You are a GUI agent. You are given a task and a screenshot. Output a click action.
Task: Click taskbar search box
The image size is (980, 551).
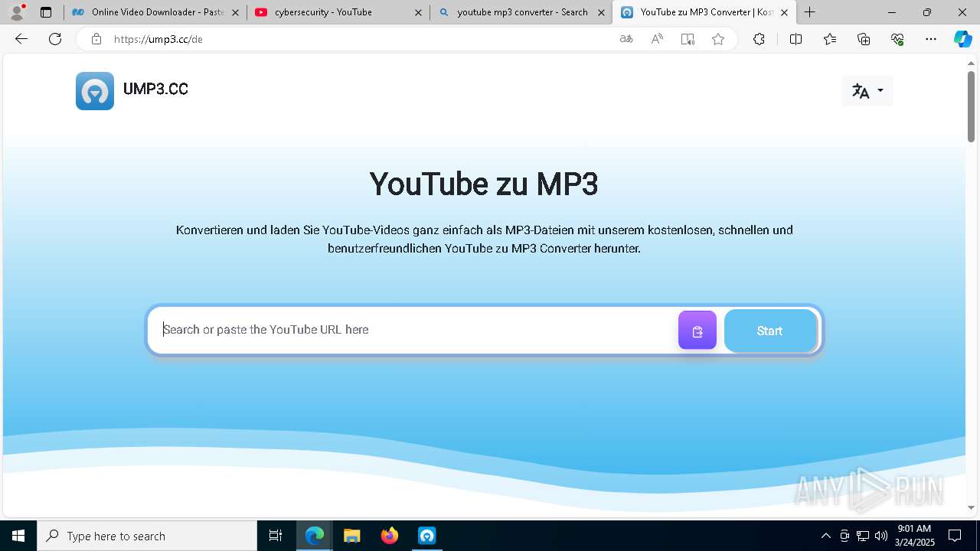pyautogui.click(x=147, y=536)
